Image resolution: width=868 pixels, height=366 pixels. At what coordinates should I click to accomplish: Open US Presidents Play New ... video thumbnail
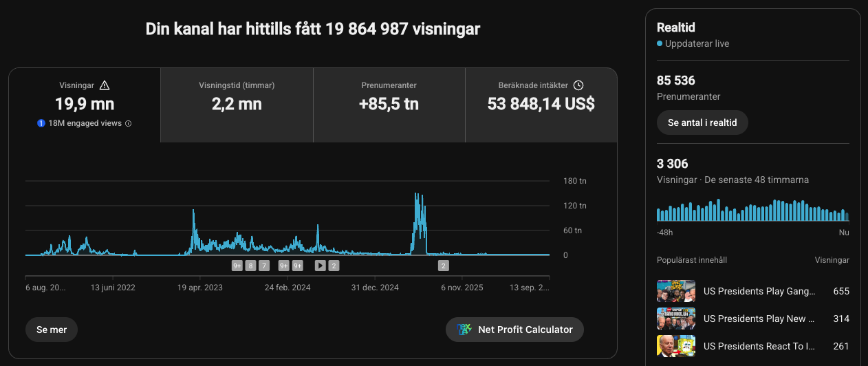pyautogui.click(x=676, y=319)
